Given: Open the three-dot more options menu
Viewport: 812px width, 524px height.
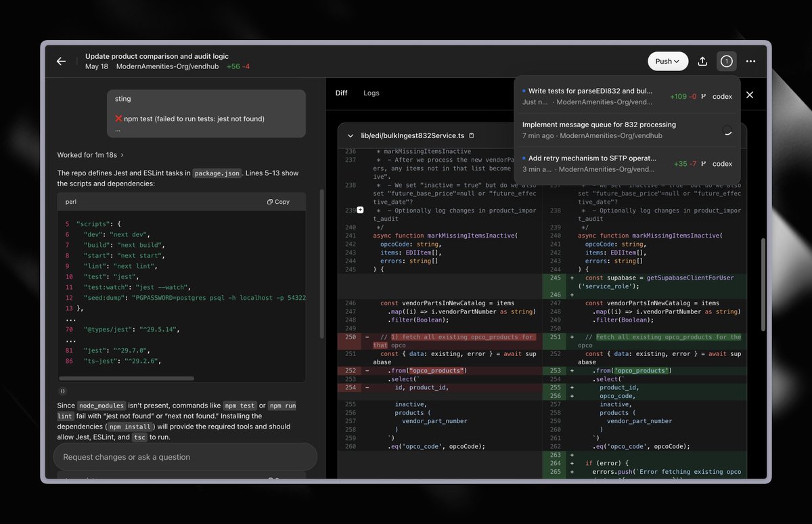Looking at the screenshot, I should (750, 61).
